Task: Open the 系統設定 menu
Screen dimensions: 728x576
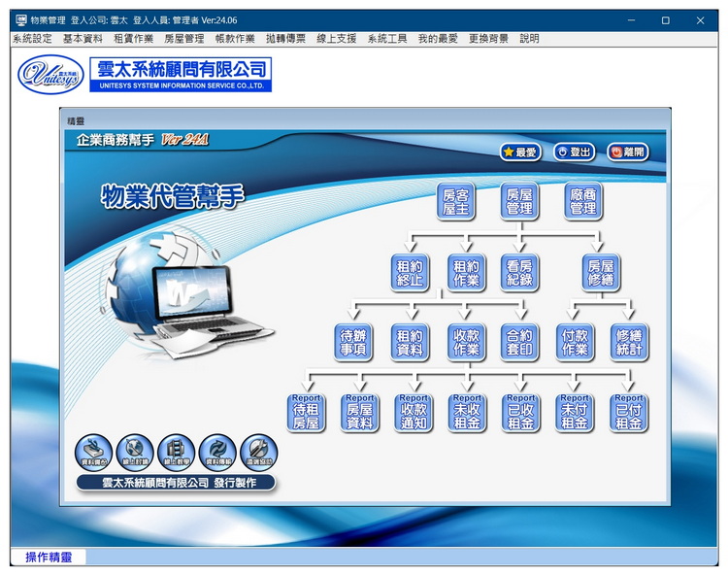Action: point(32,39)
